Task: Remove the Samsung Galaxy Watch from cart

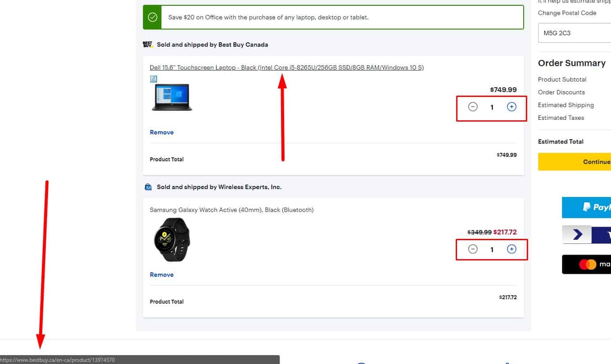Action: pos(161,275)
